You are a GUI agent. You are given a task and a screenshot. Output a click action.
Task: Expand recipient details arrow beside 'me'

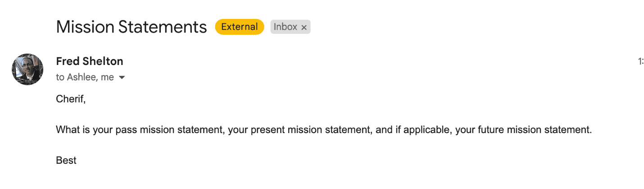click(x=122, y=78)
